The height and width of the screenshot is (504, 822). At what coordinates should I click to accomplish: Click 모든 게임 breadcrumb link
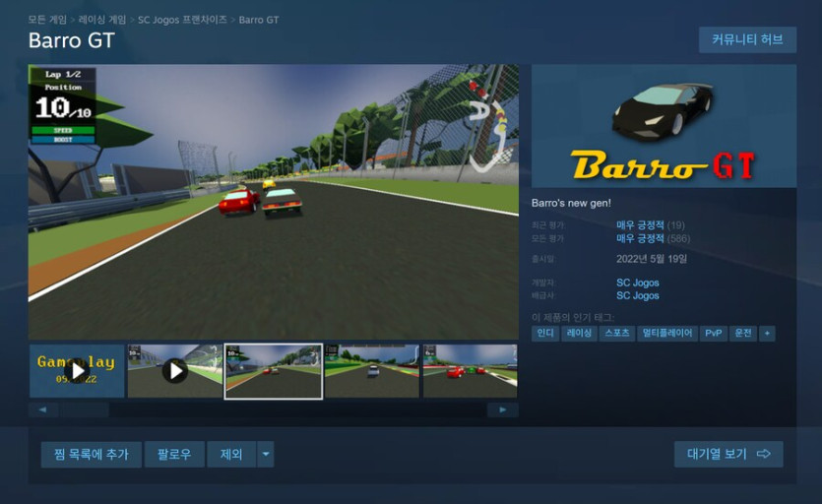47,20
